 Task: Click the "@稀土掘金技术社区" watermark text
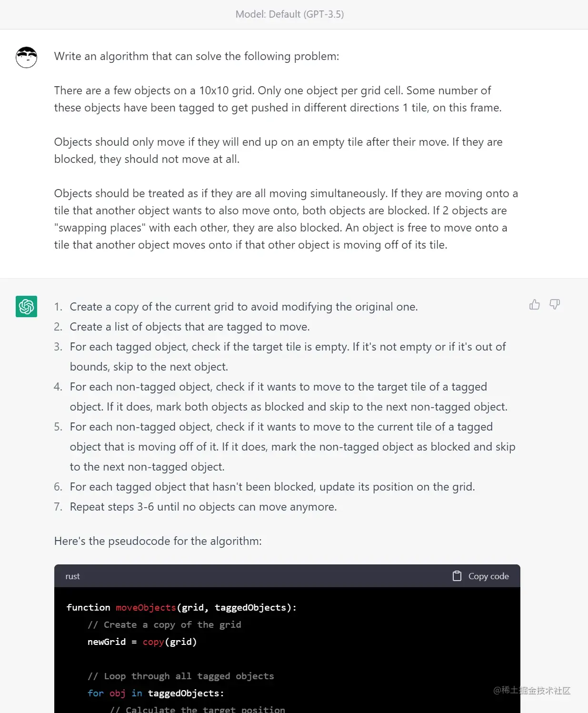tap(532, 691)
